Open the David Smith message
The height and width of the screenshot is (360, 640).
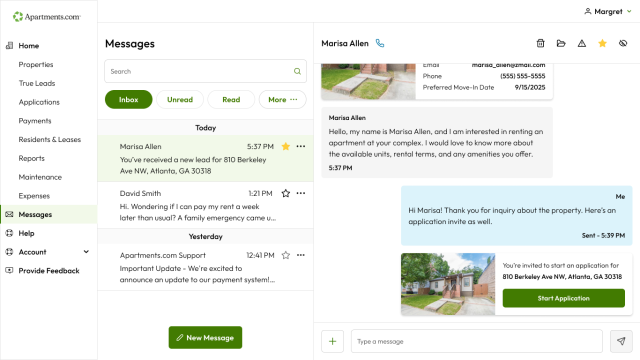click(x=205, y=205)
